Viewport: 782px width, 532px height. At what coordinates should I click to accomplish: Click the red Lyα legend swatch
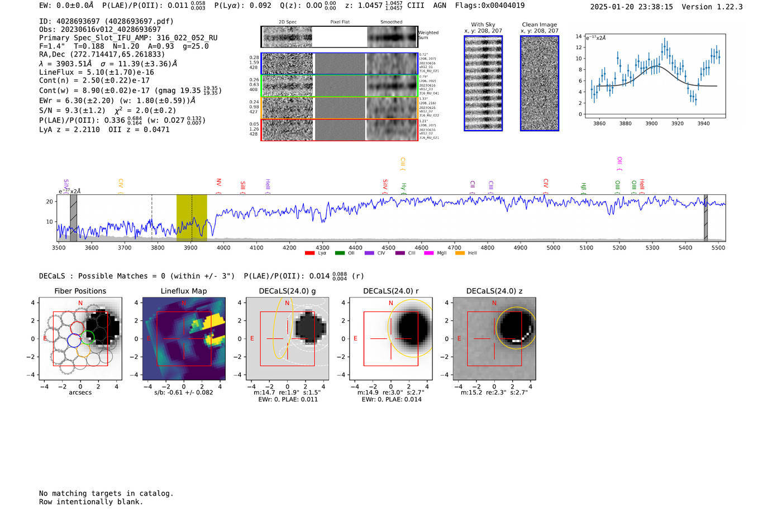[x=309, y=253]
